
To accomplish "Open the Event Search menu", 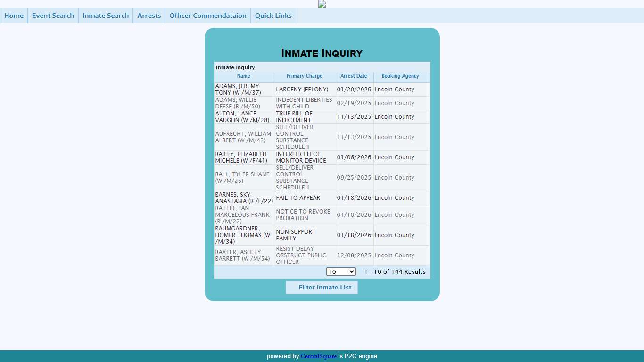I will (53, 16).
